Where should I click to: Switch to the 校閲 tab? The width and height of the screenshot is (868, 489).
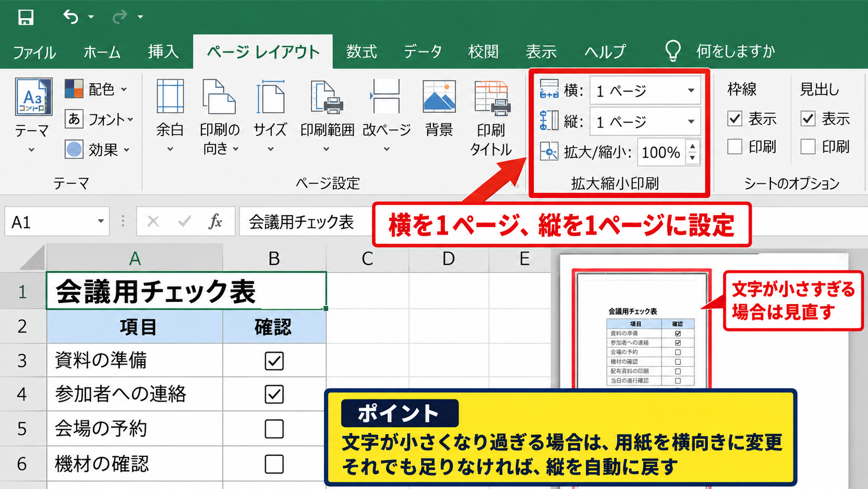point(483,51)
